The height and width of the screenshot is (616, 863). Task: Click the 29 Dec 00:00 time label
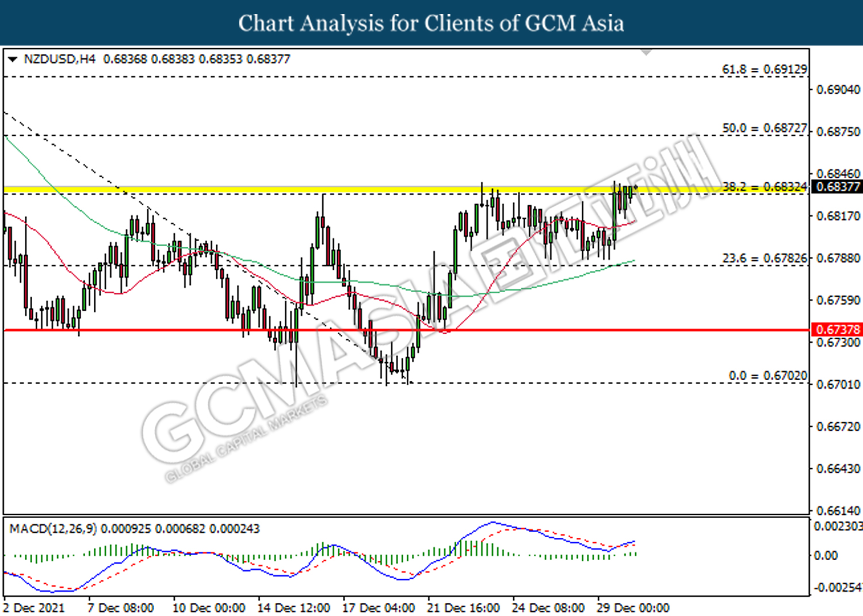click(633, 608)
